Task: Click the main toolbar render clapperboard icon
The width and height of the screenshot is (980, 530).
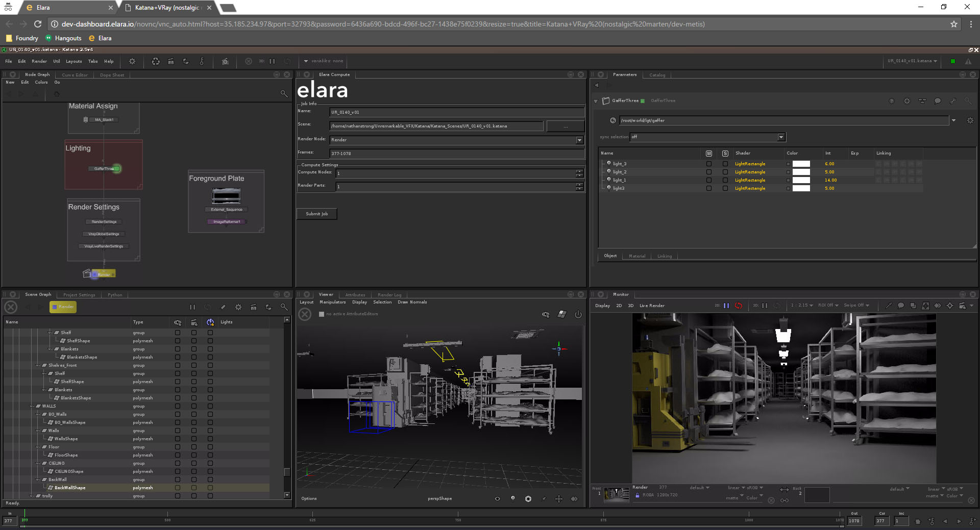Action: [x=171, y=61]
